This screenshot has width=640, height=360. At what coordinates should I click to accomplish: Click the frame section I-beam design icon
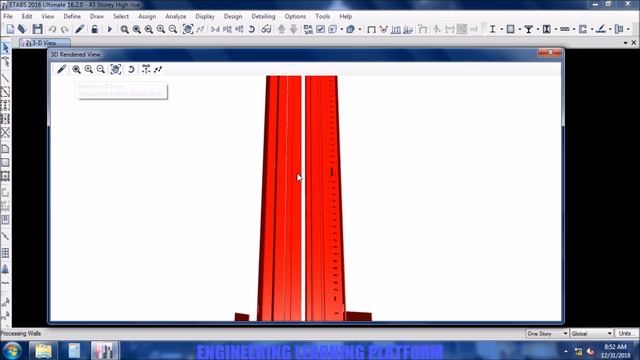point(492,29)
